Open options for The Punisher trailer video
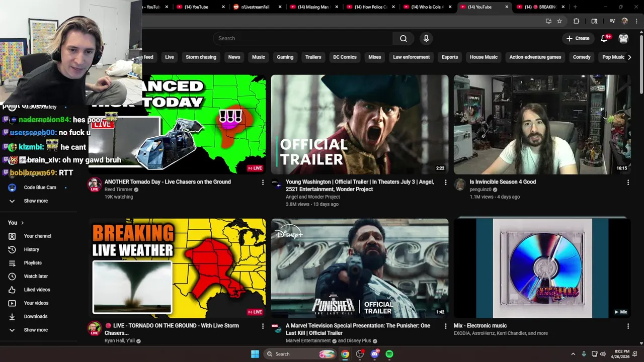 [x=445, y=326]
